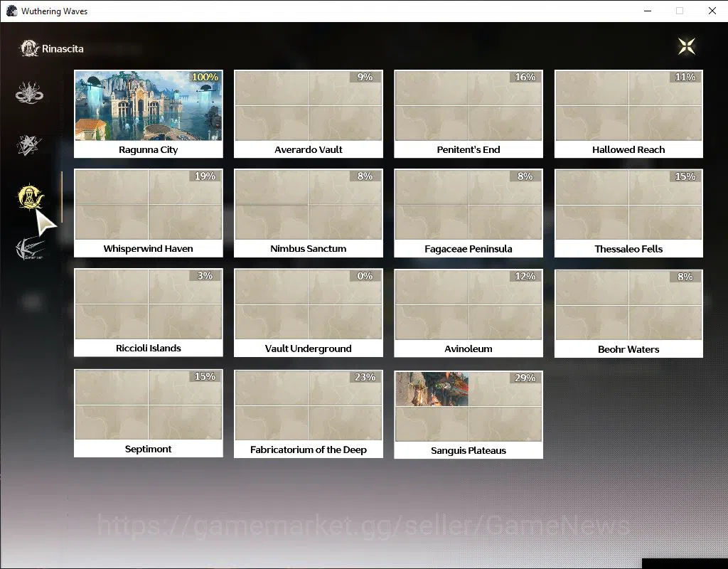The height and width of the screenshot is (569, 728).
Task: Open the Thessaleo Fells card
Action: (x=628, y=213)
